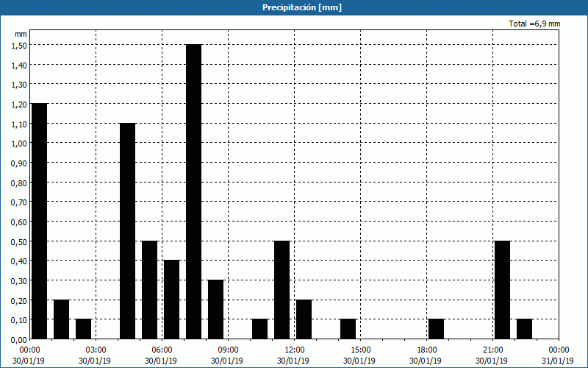Click the 0,50 mm bar just after 21:00
Image resolution: width=588 pixels, height=368 pixels.
pyautogui.click(x=503, y=290)
